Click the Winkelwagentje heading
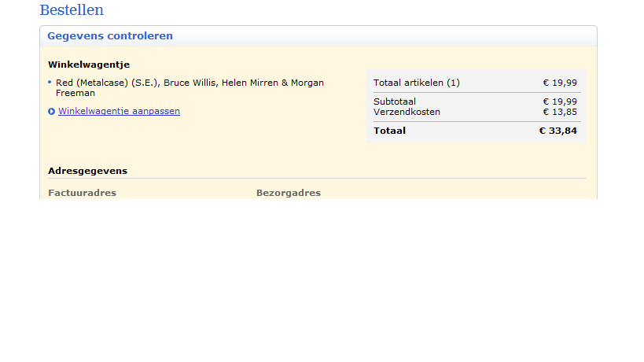644x362 pixels. click(x=89, y=65)
